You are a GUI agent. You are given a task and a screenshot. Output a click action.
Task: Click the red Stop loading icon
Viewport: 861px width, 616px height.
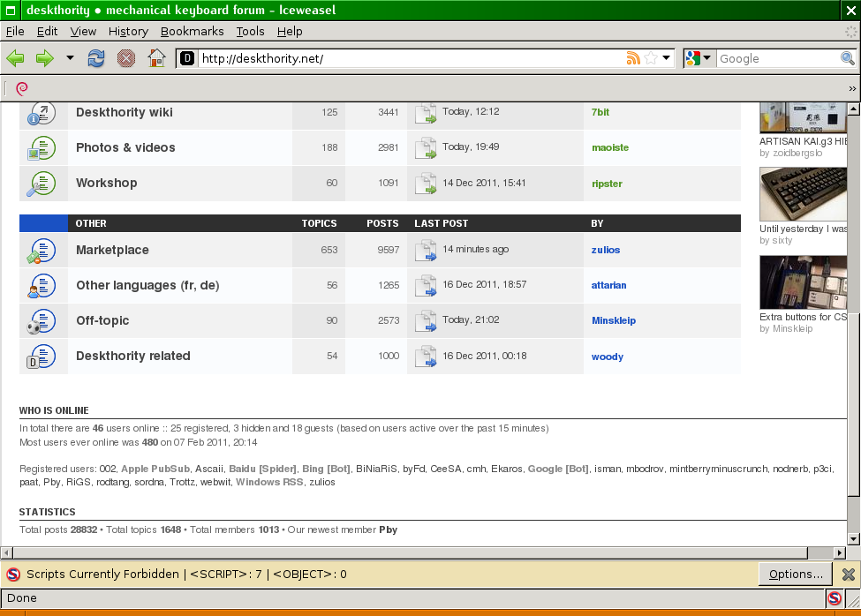coord(126,59)
